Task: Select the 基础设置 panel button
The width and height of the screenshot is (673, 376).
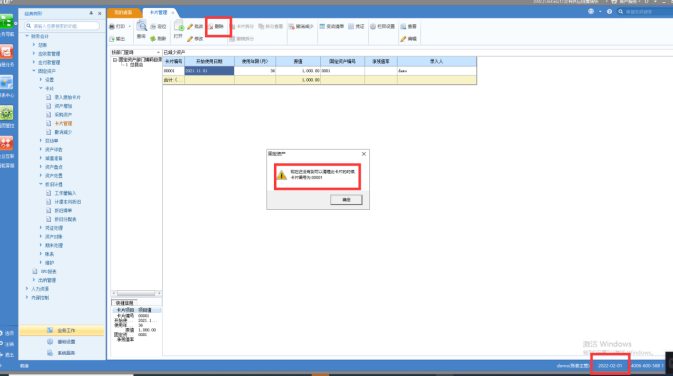Action: [62, 342]
